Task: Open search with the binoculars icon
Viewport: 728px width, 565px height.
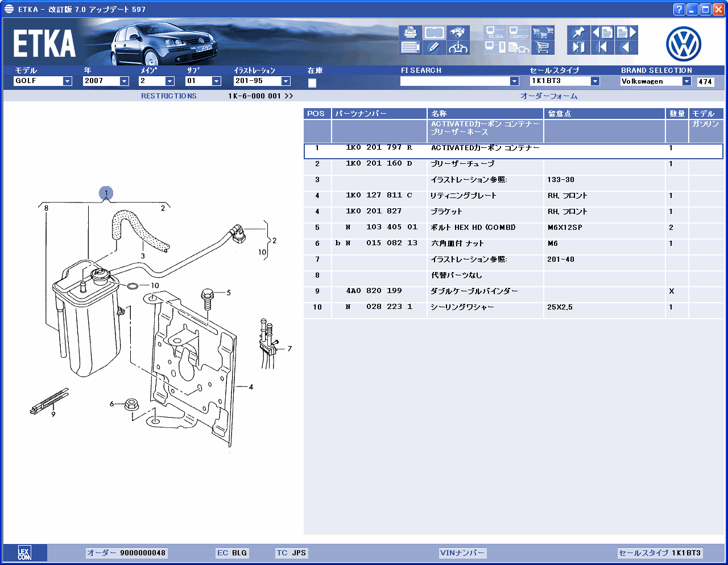Action: [x=458, y=32]
